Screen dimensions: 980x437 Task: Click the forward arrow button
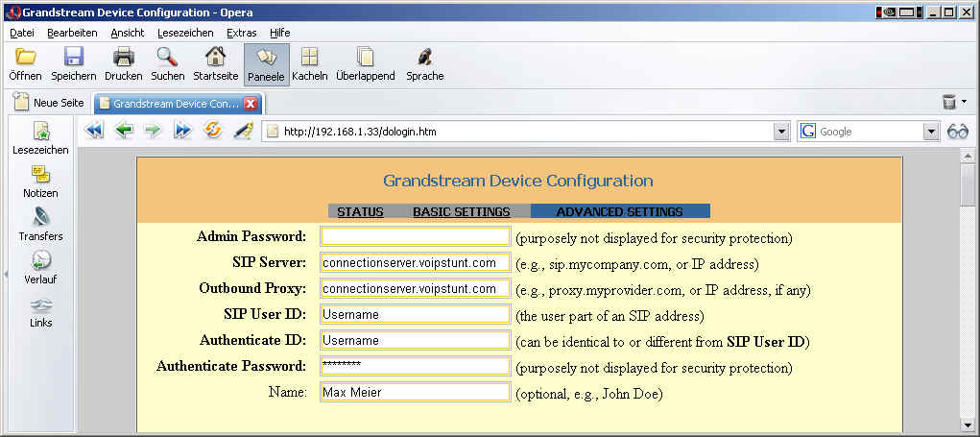coord(154,131)
